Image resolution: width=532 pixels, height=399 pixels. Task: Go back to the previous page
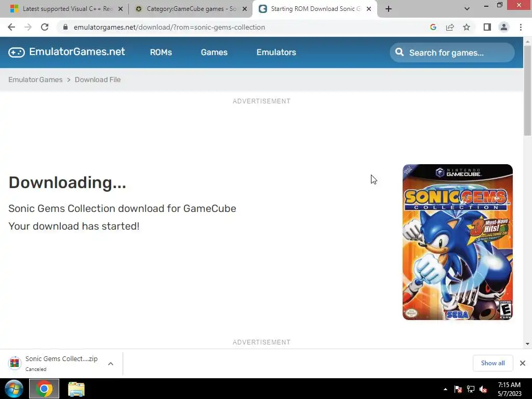11,27
